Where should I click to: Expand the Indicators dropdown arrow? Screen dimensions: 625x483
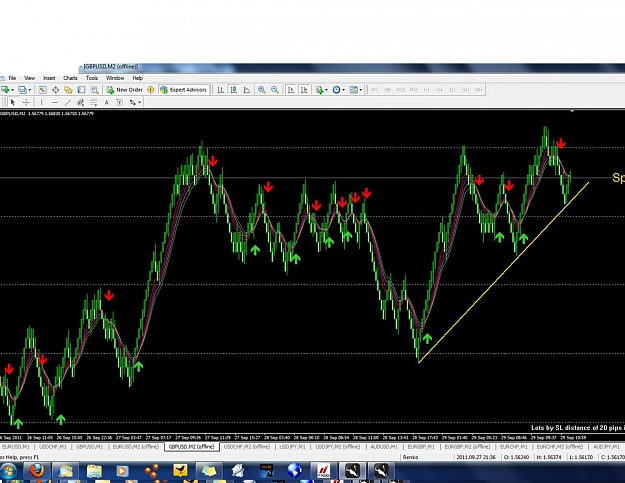pyautogui.click(x=326, y=90)
